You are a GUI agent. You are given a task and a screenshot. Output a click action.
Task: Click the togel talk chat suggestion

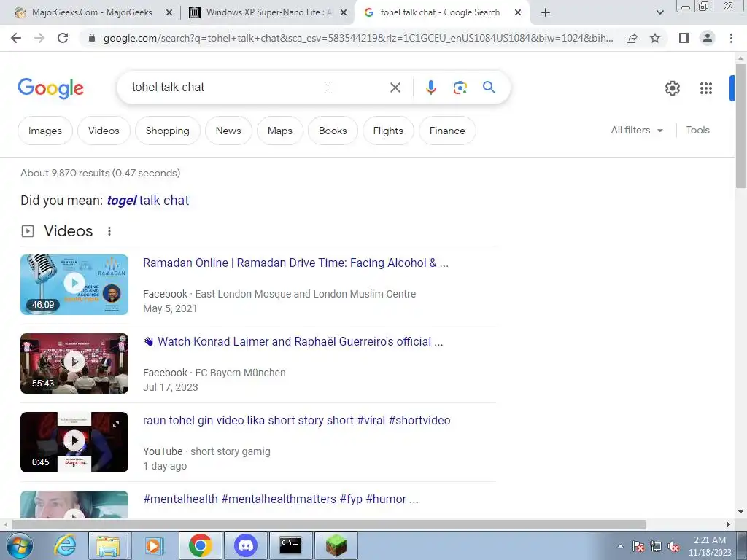point(147,201)
